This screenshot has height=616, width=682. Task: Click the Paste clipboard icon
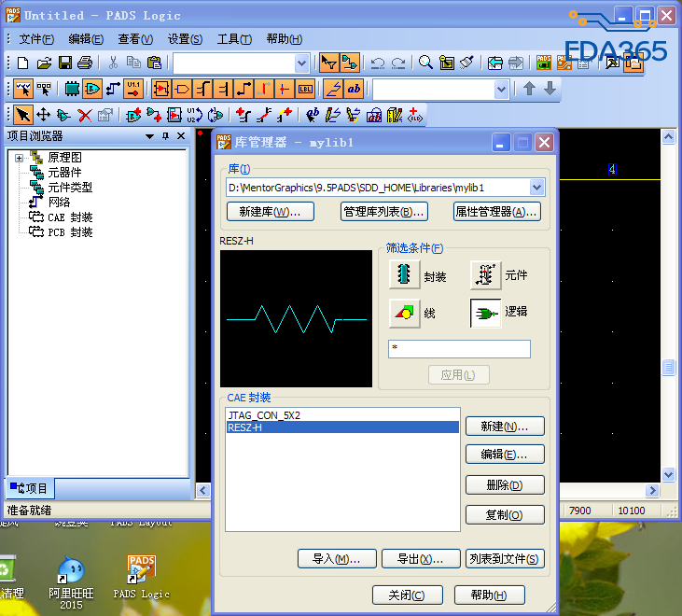[x=155, y=63]
